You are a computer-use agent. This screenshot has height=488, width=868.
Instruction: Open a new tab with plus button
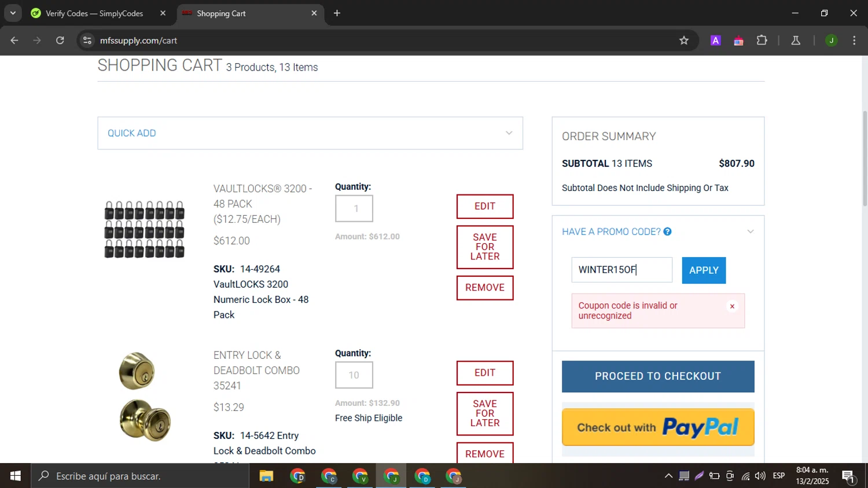[x=337, y=13]
